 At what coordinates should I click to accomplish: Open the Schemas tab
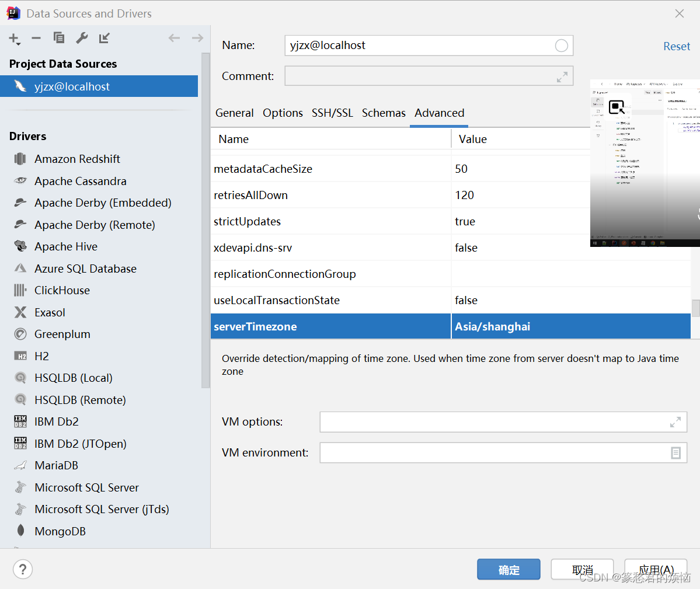pyautogui.click(x=384, y=113)
